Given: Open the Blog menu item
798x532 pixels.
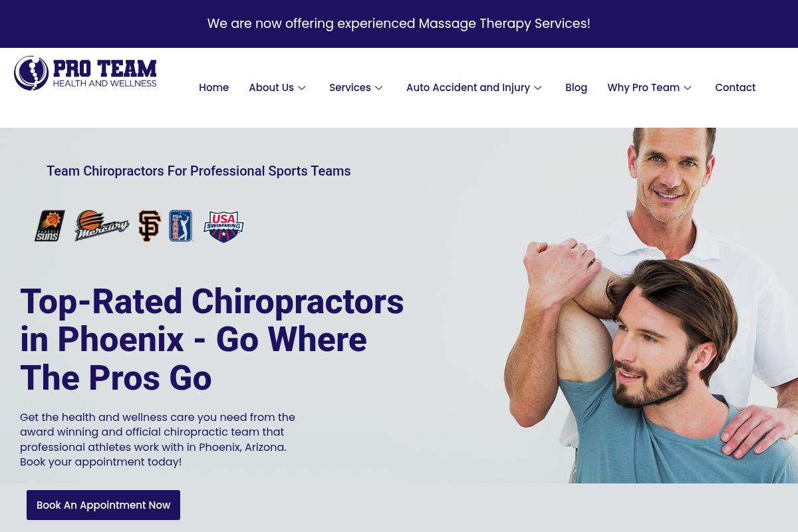Looking at the screenshot, I should (x=576, y=88).
